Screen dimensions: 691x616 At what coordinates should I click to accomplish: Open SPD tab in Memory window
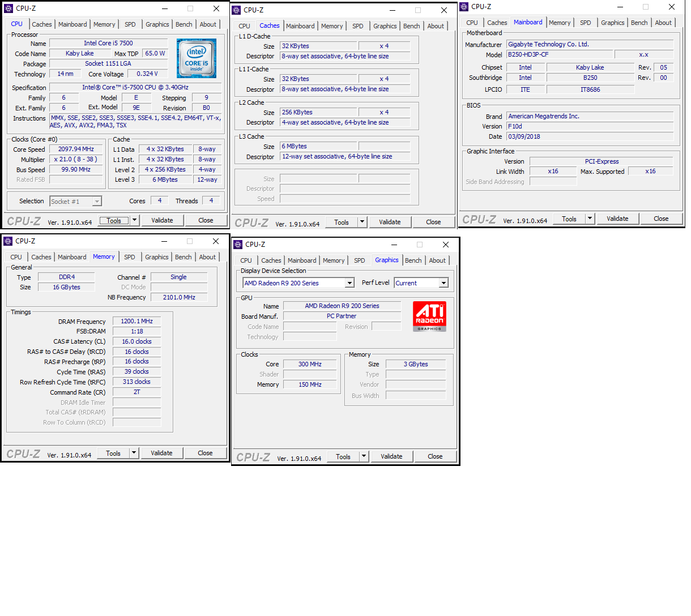pos(130,257)
